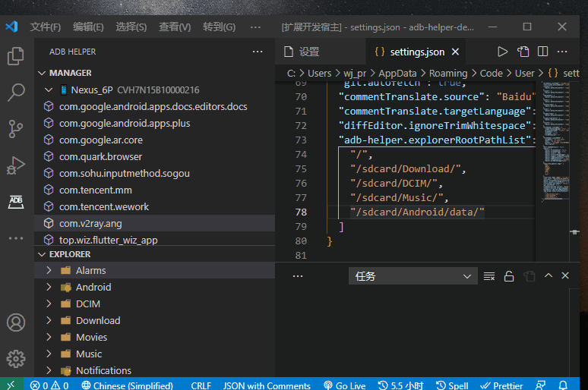Expand the Movies folder
588x390 pixels.
click(x=49, y=337)
